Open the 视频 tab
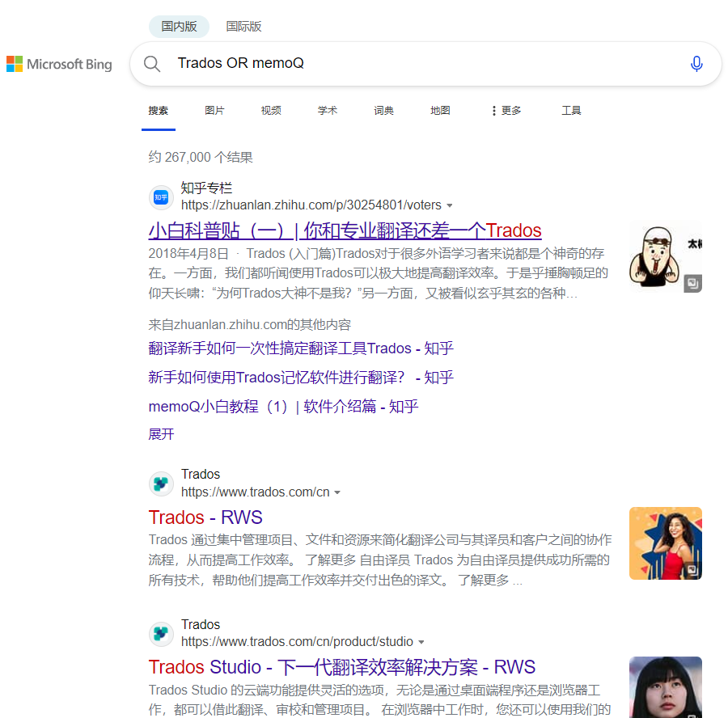Screen dimensions: 728x718 pyautogui.click(x=271, y=111)
